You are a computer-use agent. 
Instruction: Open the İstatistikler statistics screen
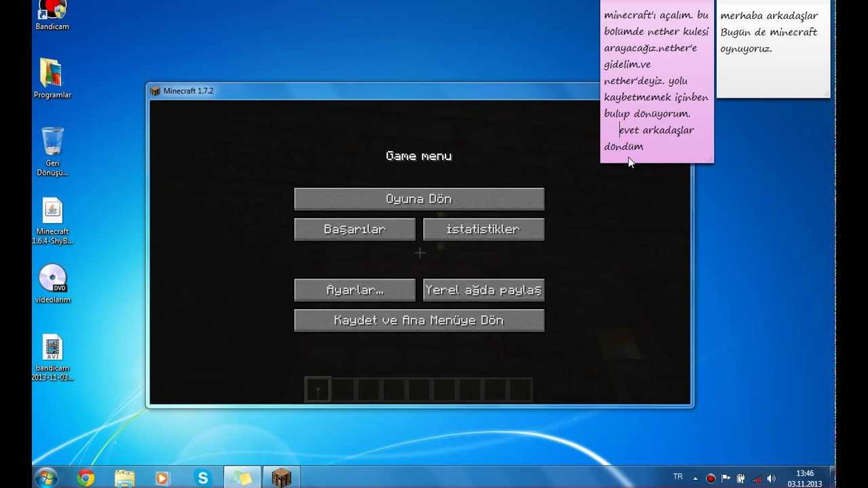pyautogui.click(x=484, y=229)
